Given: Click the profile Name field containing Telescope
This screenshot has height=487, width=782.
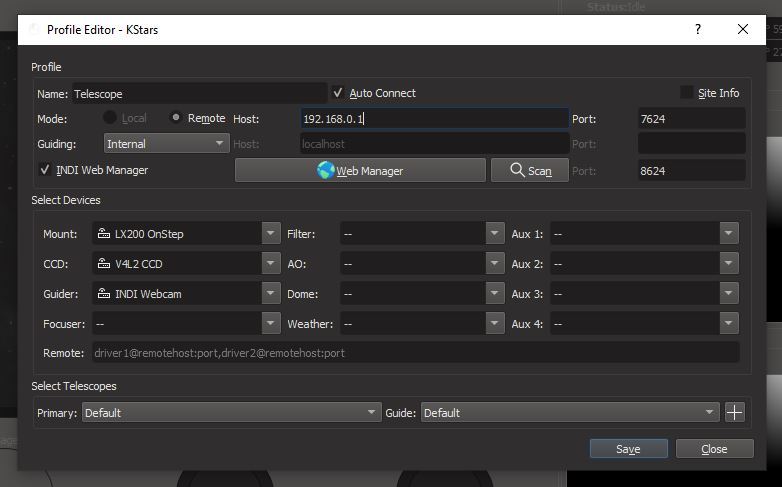Looking at the screenshot, I should [199, 94].
